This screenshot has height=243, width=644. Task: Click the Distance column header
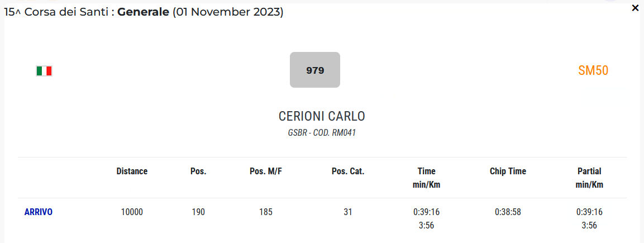tap(132, 171)
